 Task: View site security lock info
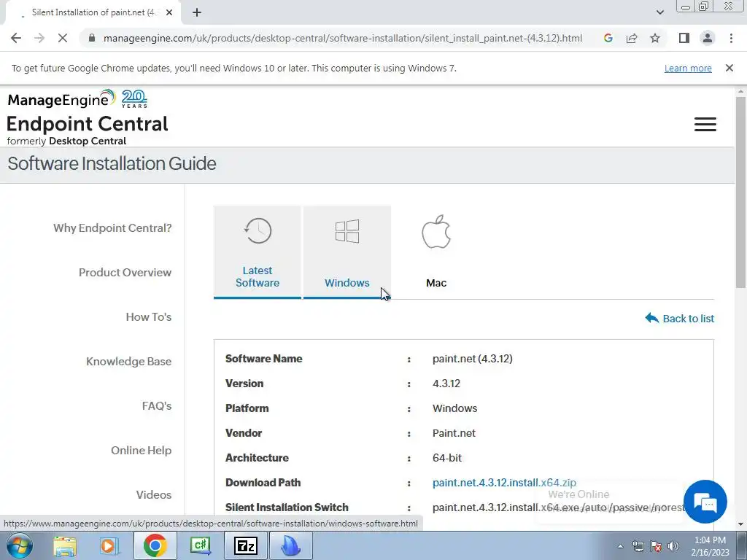[x=92, y=38]
